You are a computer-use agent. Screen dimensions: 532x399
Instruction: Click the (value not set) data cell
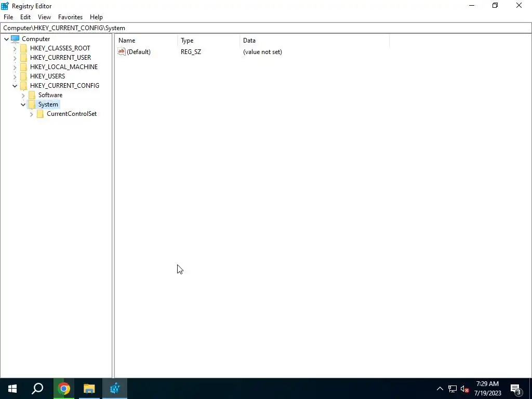[x=262, y=52]
